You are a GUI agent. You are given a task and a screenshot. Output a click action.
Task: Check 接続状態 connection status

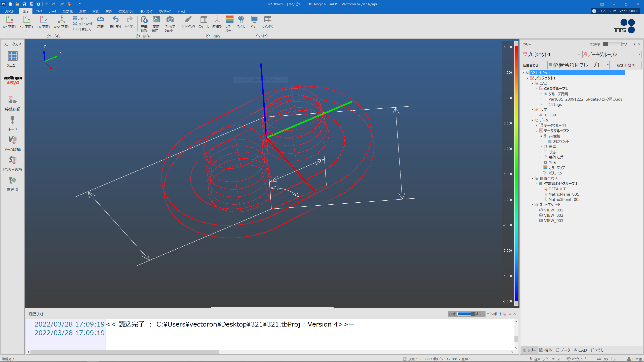tap(13, 103)
